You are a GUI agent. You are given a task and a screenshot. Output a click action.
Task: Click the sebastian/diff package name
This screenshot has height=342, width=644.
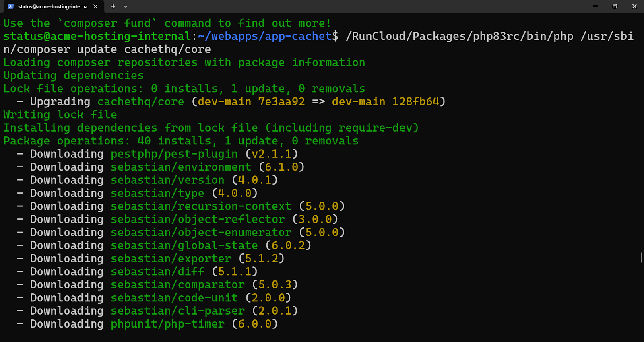point(157,272)
